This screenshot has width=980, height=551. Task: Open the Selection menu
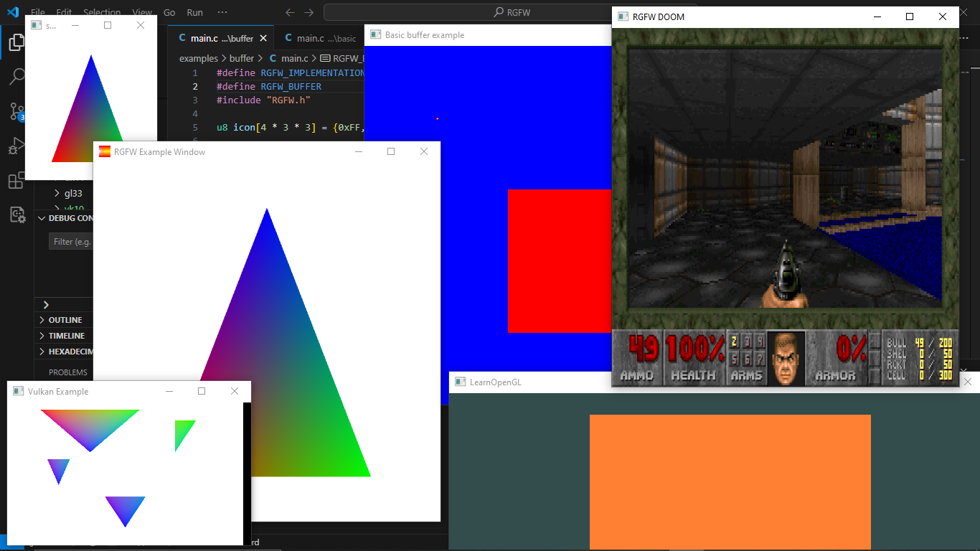point(102,12)
